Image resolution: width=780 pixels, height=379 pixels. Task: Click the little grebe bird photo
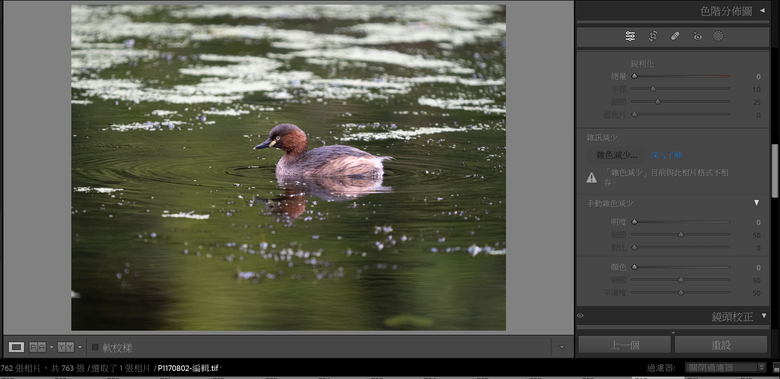click(289, 168)
